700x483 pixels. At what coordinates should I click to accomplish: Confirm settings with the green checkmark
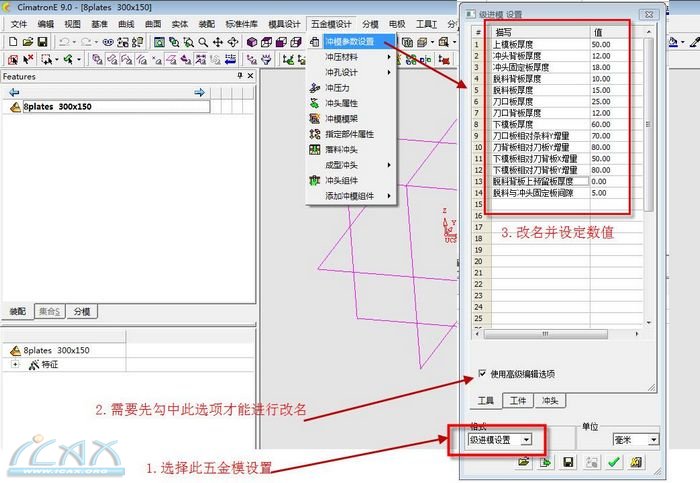tap(614, 462)
